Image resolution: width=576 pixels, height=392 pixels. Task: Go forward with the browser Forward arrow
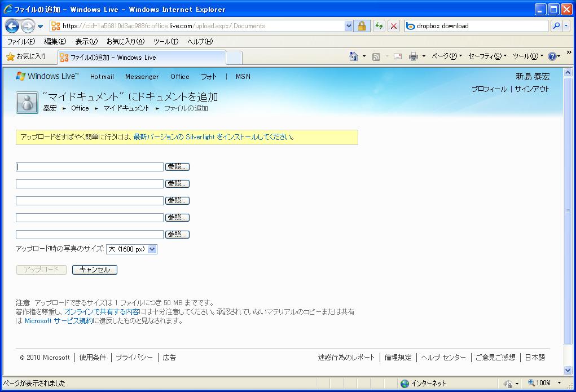[28, 26]
